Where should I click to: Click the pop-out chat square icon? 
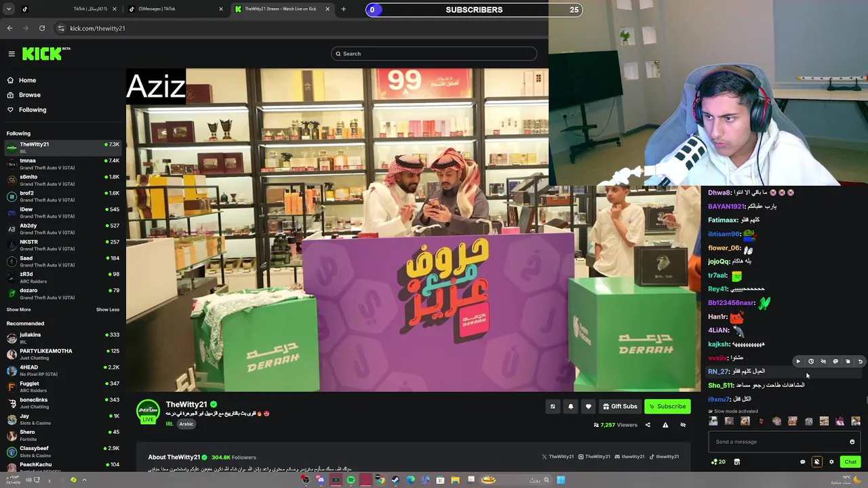848,361
